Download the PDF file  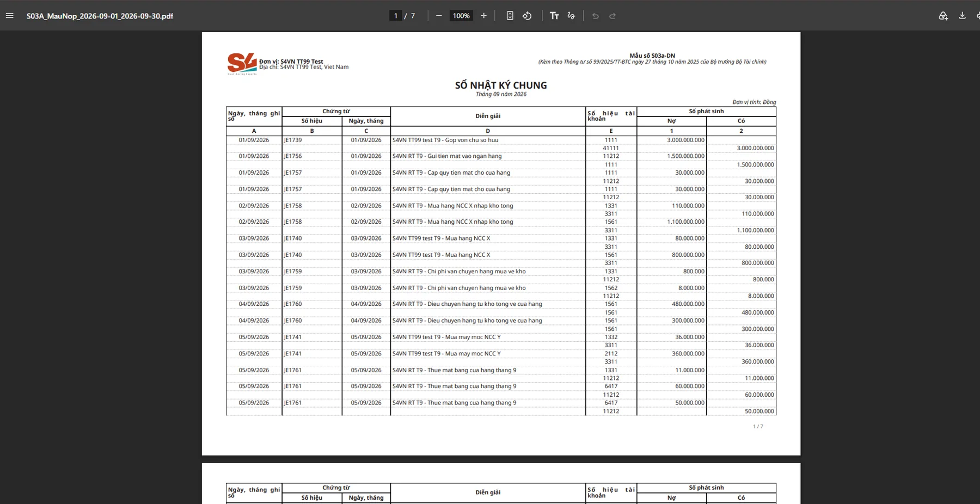pyautogui.click(x=962, y=16)
